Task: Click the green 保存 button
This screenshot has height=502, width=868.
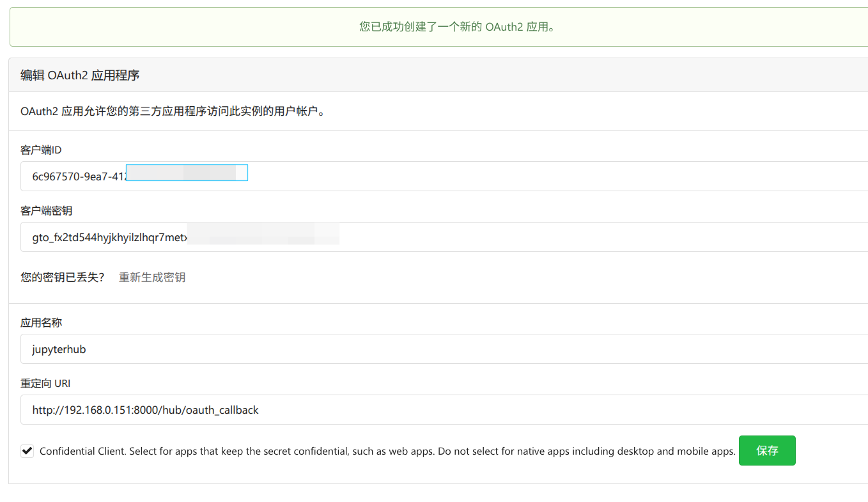Action: (766, 450)
